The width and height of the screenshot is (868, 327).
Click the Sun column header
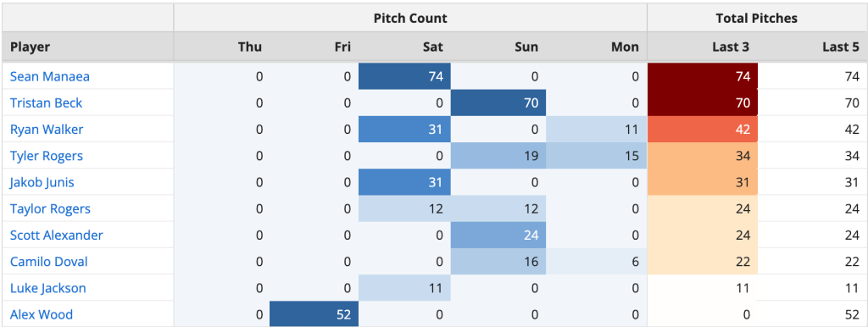[x=526, y=47]
